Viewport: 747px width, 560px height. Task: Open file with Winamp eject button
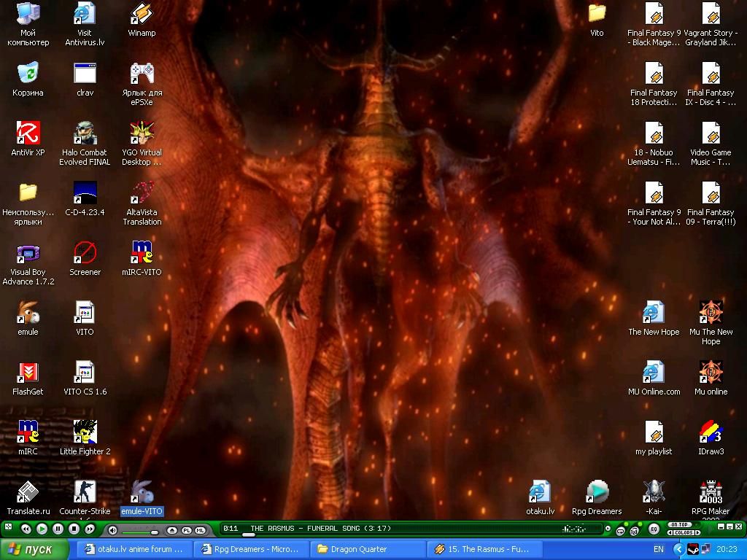[172, 530]
